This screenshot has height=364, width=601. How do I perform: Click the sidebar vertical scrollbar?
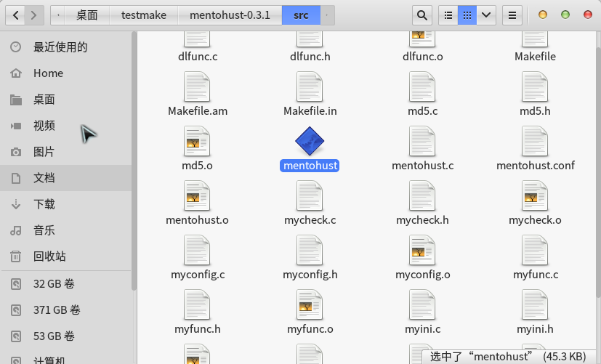click(134, 161)
